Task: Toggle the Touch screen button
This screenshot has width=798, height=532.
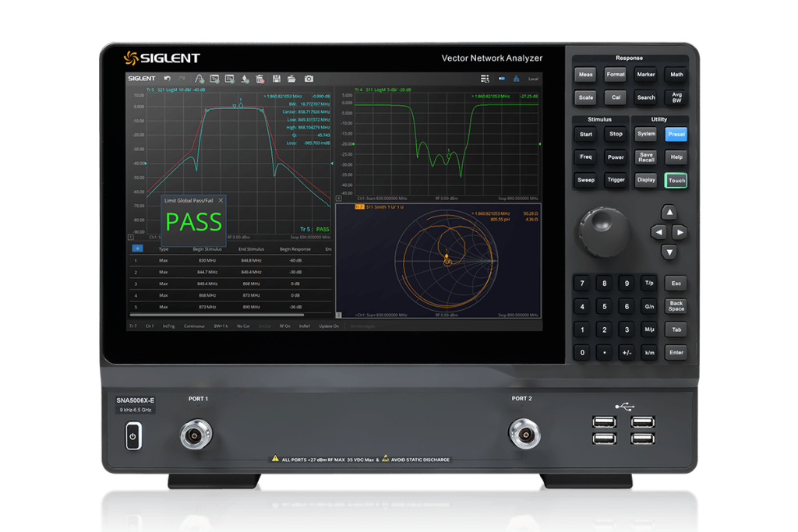Action: pyautogui.click(x=676, y=180)
